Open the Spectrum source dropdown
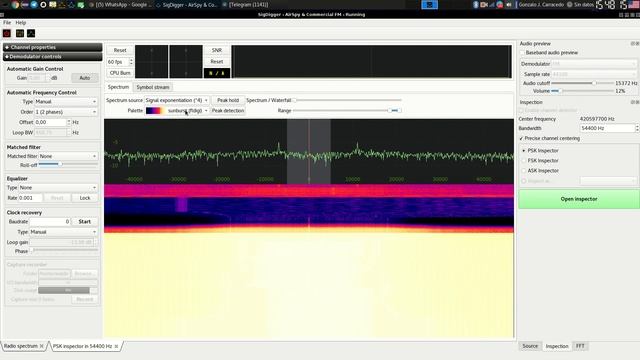This screenshot has width=640, height=360. point(177,100)
